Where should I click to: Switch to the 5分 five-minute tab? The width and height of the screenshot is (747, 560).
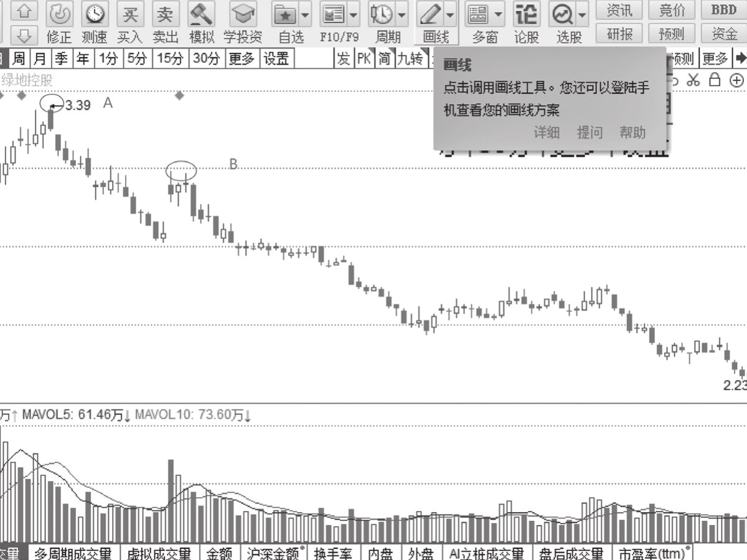point(138,59)
